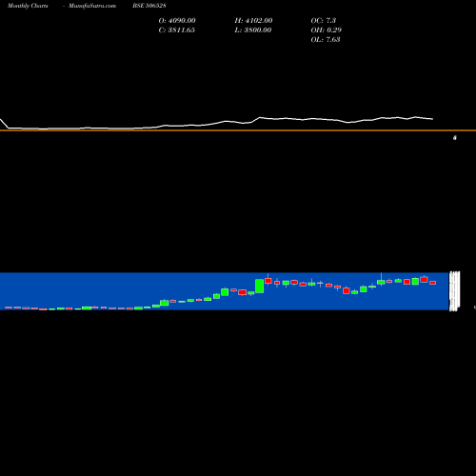The height and width of the screenshot is (476, 476).
Task: Click the last red candlestick at the chart's end
Action: click(x=432, y=283)
